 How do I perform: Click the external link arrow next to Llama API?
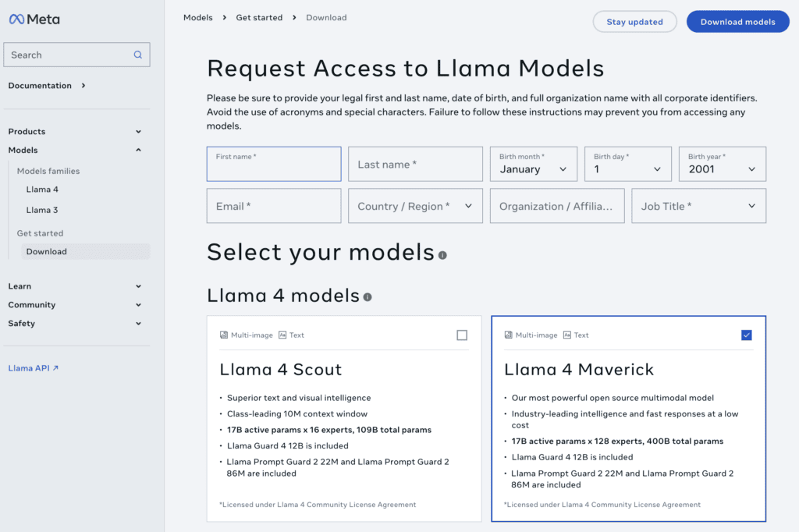(x=55, y=368)
